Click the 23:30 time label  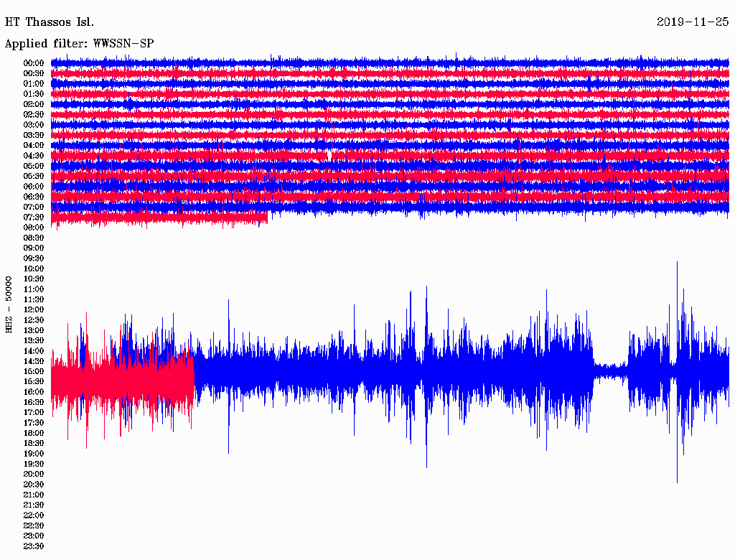(x=34, y=546)
